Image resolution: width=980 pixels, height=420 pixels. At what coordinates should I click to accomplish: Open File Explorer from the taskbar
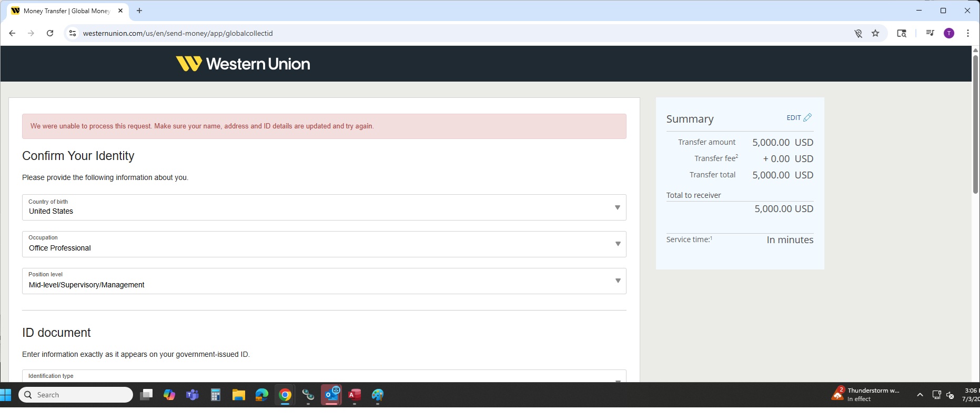[239, 395]
